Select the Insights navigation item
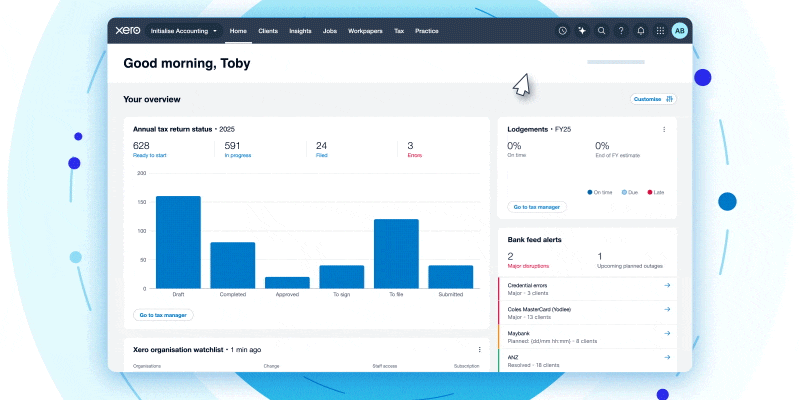The image size is (800, 400). click(300, 31)
